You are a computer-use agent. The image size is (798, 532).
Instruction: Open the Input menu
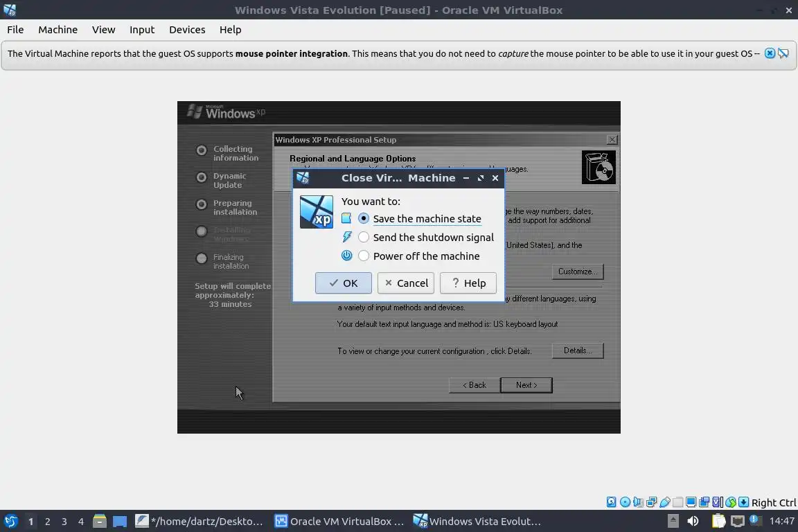[142, 30]
